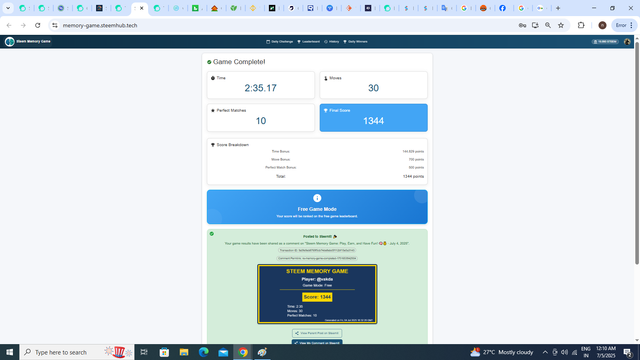Open the Windows Start menu
This screenshot has height=360, width=640.
tap(9, 352)
